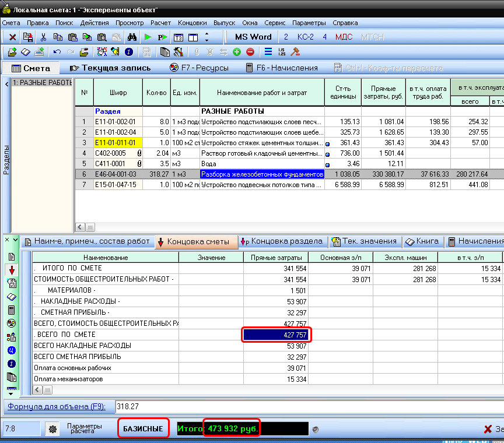Click the yellow E11-01-011-01 code cell

coord(117,142)
